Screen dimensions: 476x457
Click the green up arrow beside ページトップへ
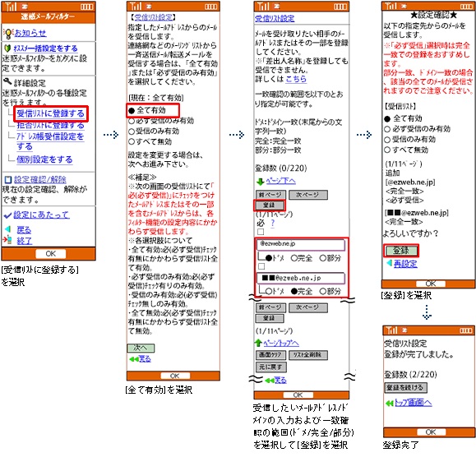click(x=258, y=343)
